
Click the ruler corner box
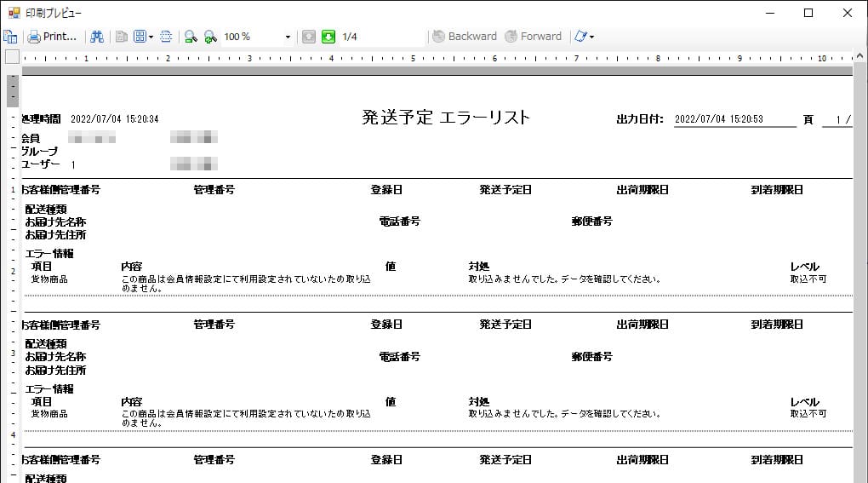(12, 57)
